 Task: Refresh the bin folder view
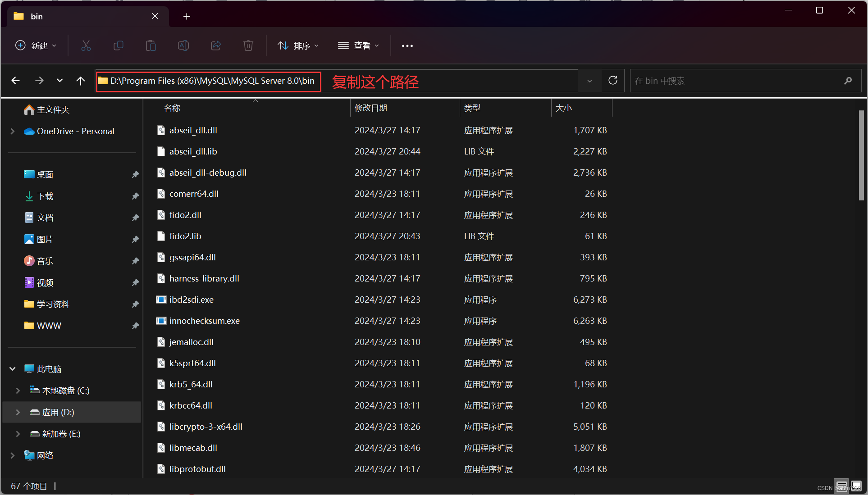point(613,81)
